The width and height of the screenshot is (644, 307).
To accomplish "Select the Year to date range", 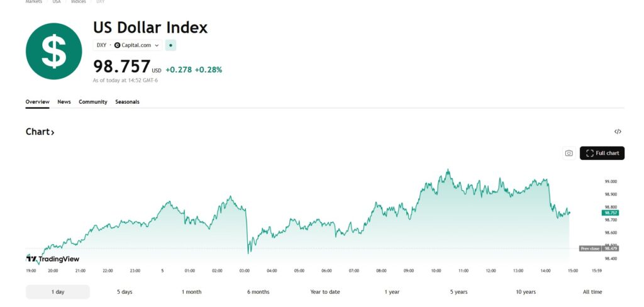I will [325, 292].
